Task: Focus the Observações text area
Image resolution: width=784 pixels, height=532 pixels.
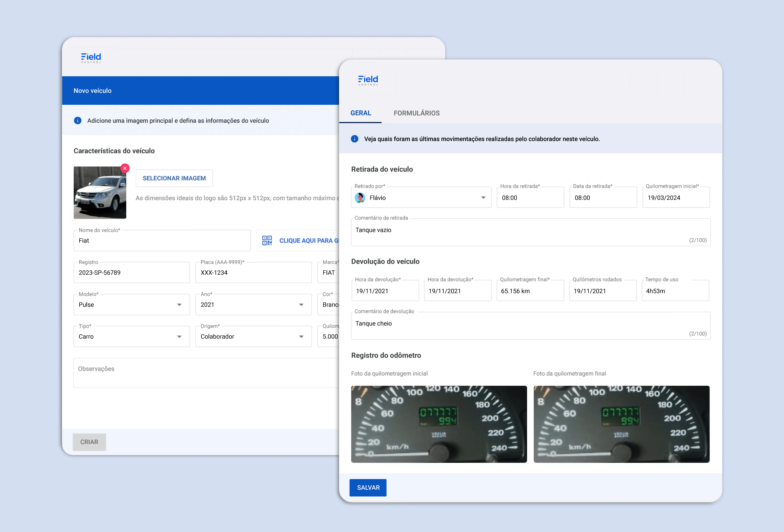Action: pyautogui.click(x=206, y=373)
